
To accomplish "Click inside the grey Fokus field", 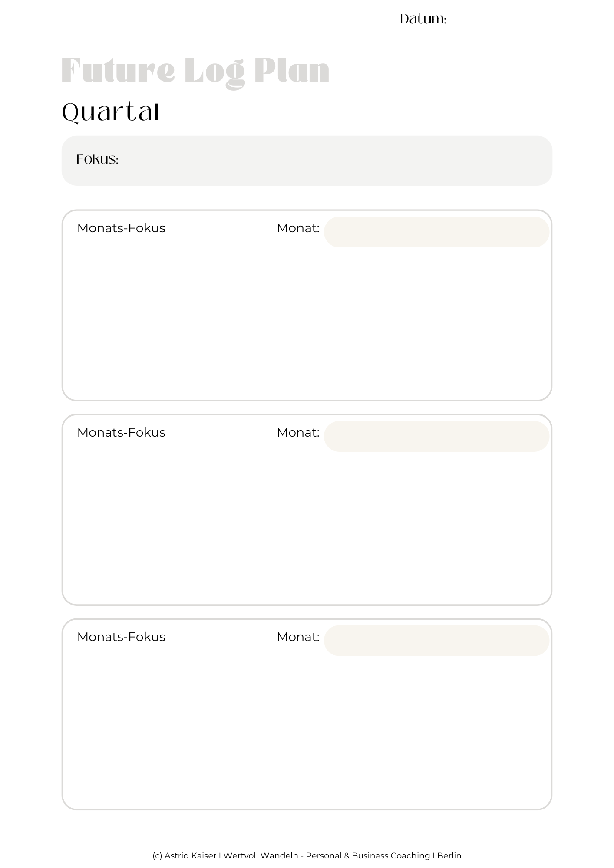I will click(307, 161).
